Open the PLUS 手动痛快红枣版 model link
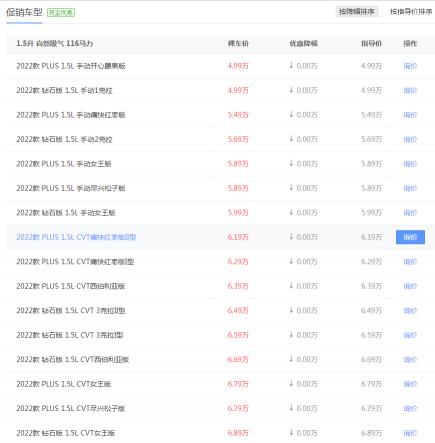The image size is (435, 443). point(71,115)
